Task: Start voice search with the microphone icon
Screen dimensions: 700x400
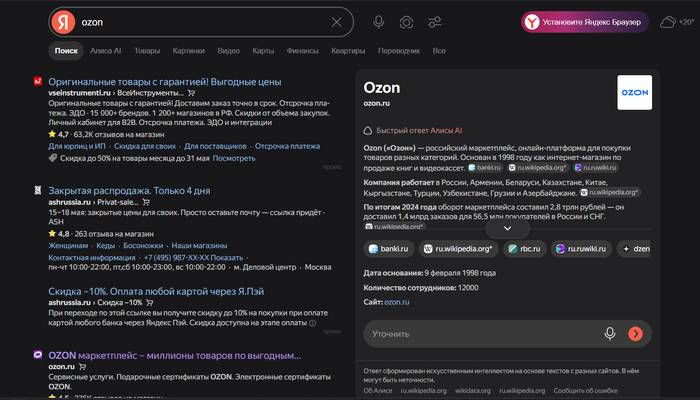Action: tap(379, 22)
